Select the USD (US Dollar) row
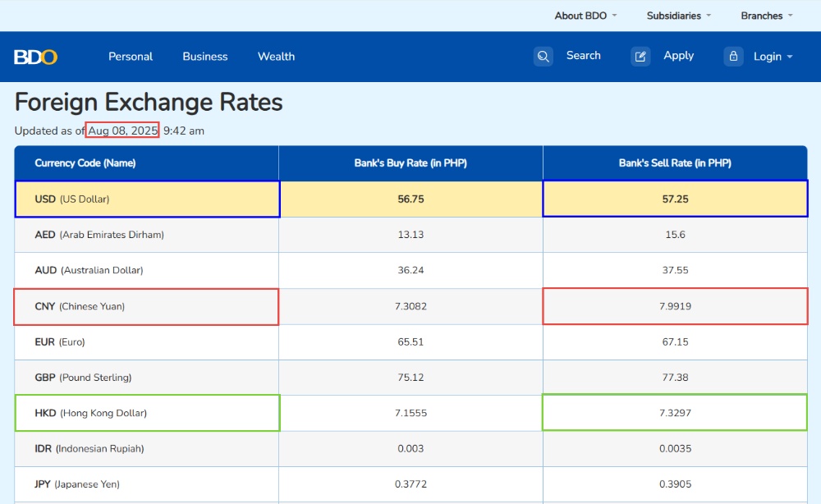Viewport: 821px width, 504px height. click(x=410, y=199)
